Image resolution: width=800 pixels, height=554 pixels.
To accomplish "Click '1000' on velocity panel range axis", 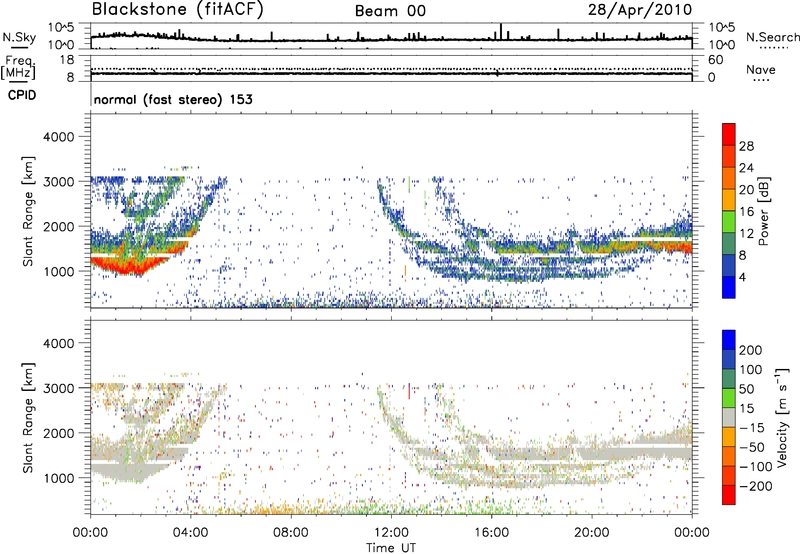I will click(x=58, y=478).
